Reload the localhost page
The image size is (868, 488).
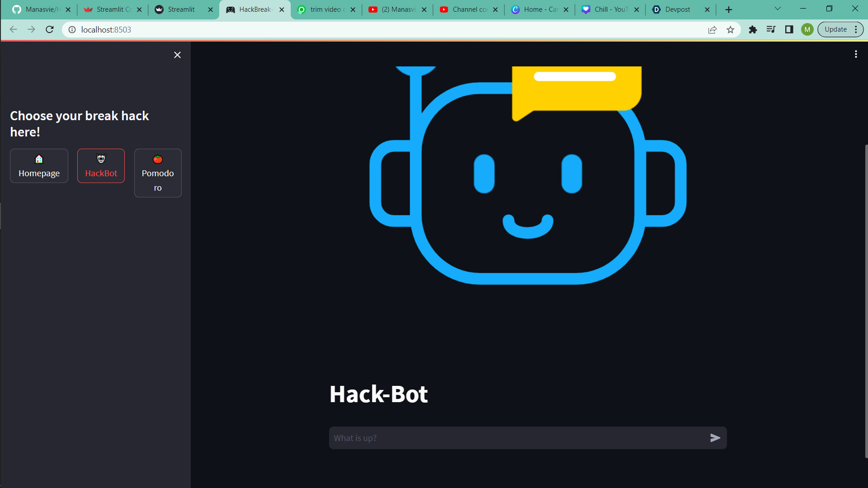click(x=50, y=29)
